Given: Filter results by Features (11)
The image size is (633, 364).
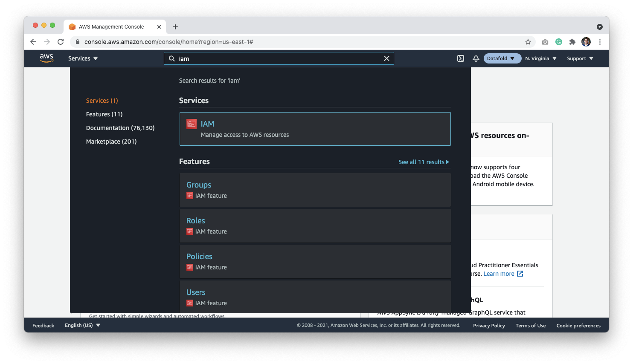Looking at the screenshot, I should pyautogui.click(x=104, y=114).
